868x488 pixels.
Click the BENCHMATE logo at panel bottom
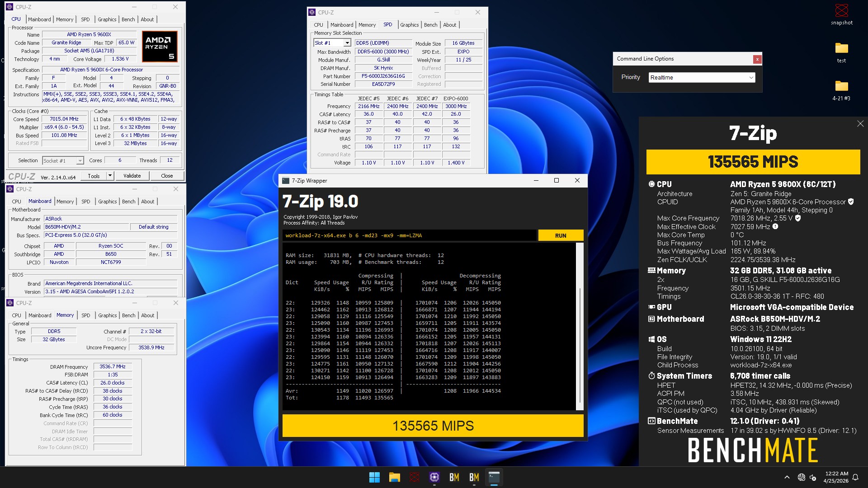pyautogui.click(x=753, y=450)
